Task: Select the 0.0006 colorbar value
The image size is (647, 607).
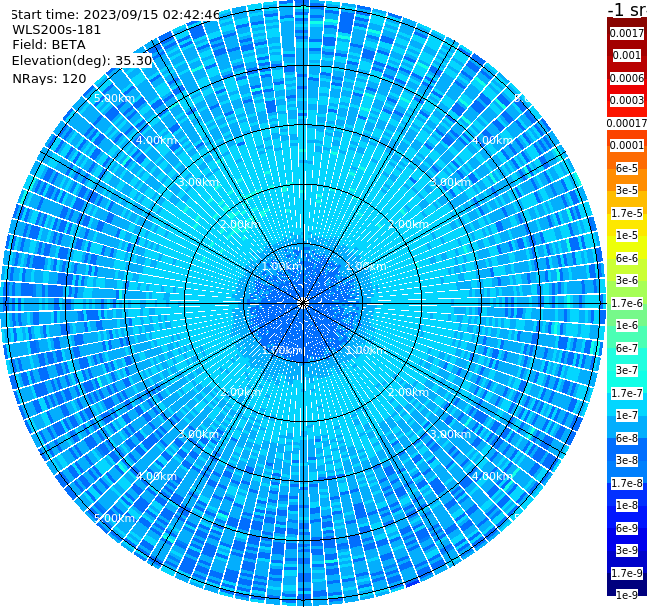Action: coord(627,78)
